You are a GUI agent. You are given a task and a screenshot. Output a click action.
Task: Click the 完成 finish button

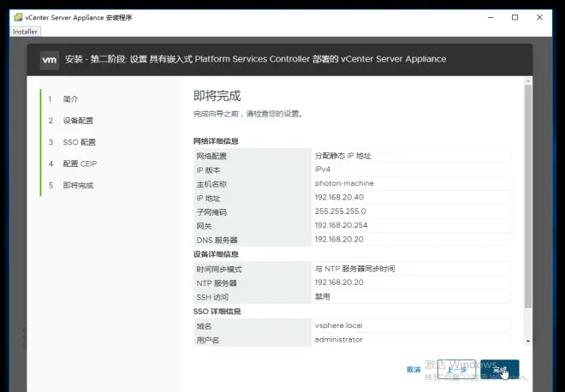(500, 370)
